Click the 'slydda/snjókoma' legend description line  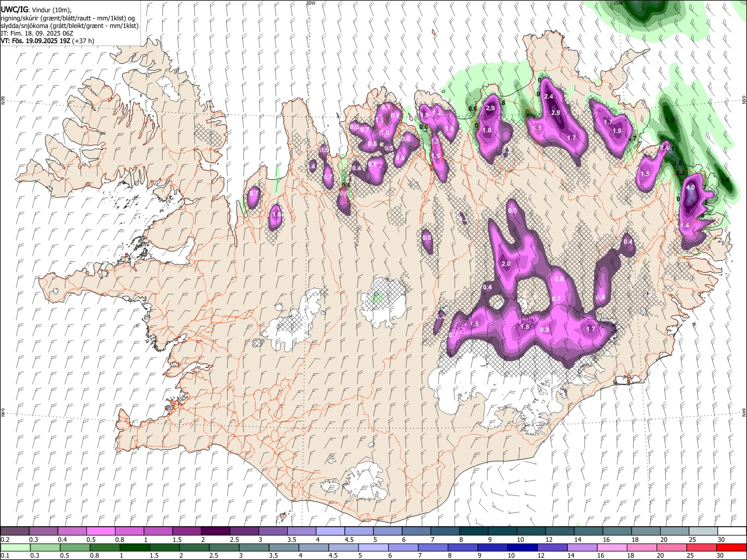[69, 26]
